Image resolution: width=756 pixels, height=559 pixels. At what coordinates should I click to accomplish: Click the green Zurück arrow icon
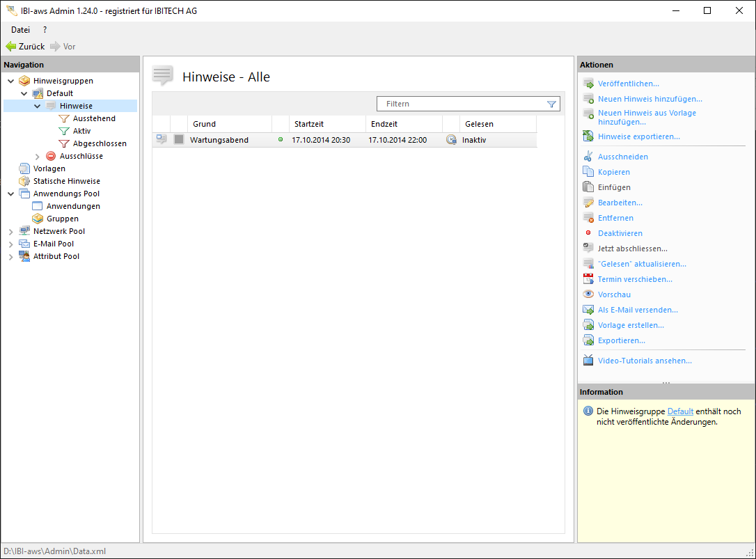(10, 47)
